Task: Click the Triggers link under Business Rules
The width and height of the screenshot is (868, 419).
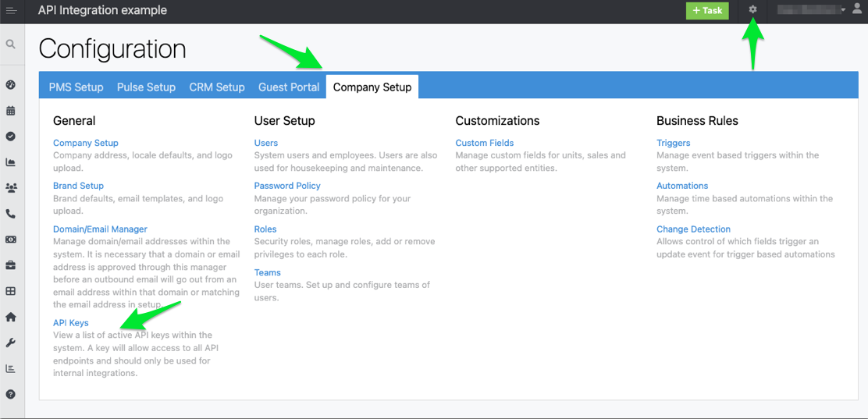Action: [x=674, y=143]
